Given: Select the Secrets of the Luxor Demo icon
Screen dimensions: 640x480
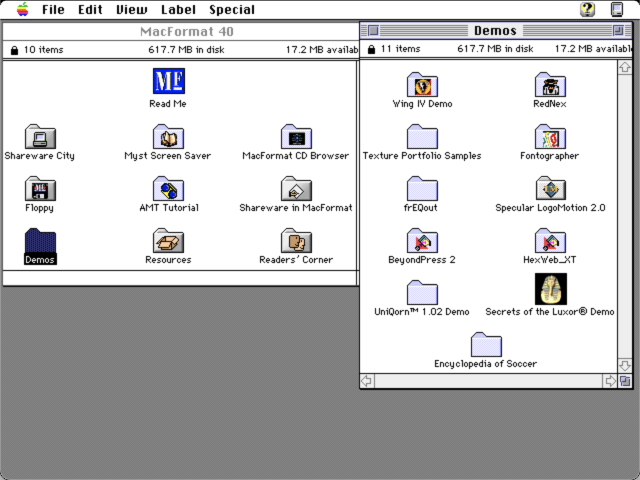Looking at the screenshot, I should pos(551,289).
